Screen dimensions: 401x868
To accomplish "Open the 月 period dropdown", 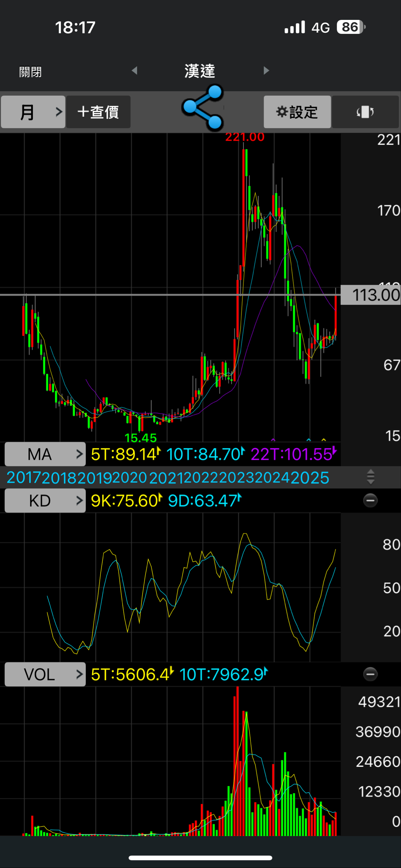I will click(33, 112).
